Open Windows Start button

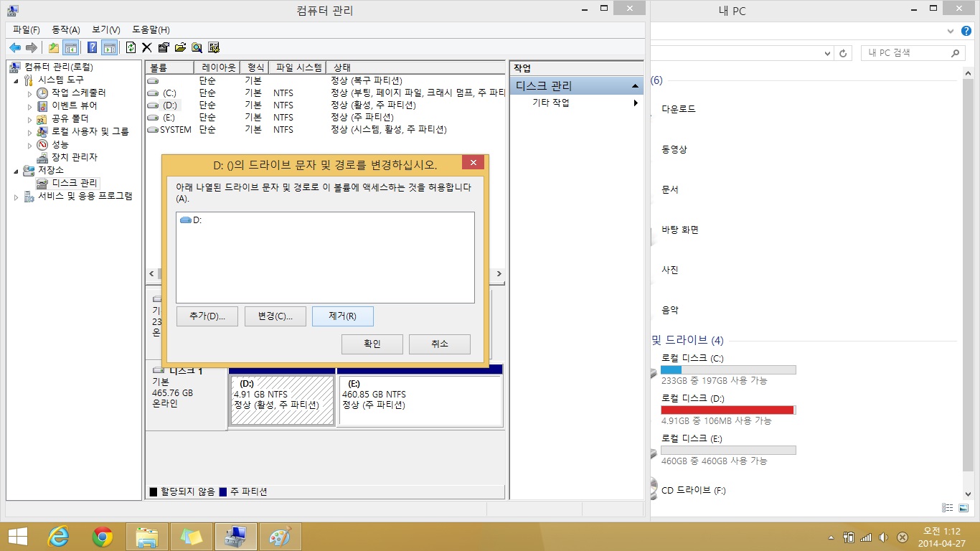[x=17, y=537]
